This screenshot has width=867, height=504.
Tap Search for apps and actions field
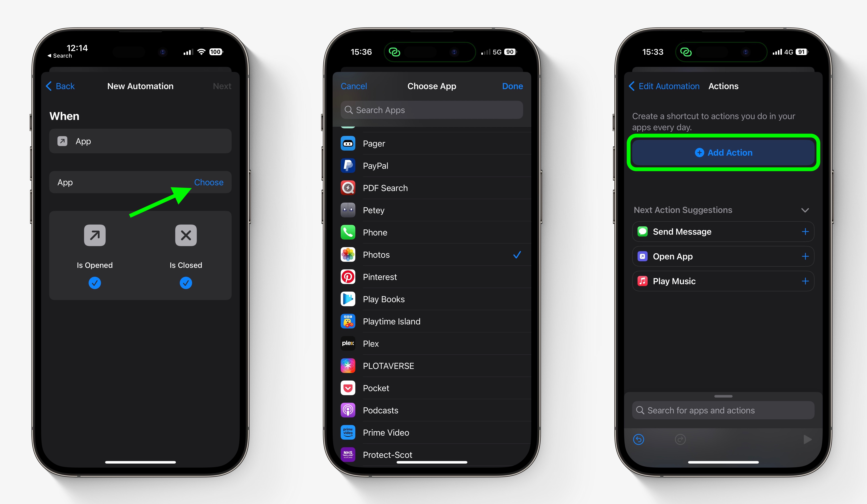pos(722,410)
